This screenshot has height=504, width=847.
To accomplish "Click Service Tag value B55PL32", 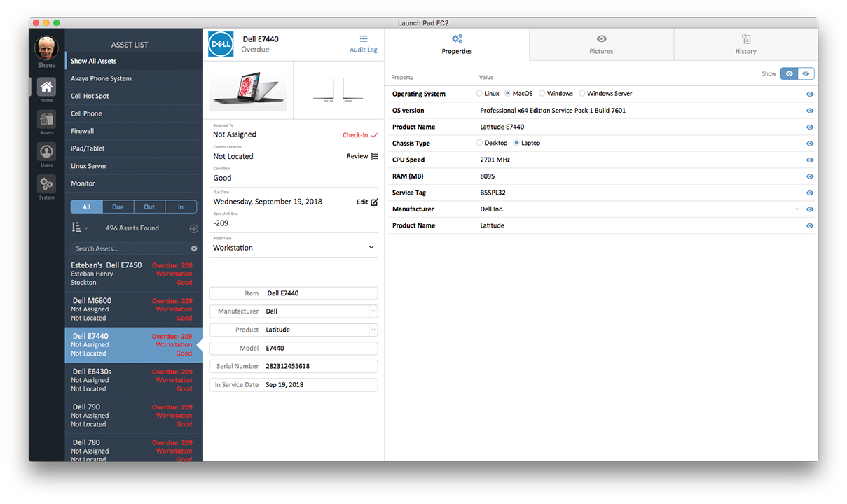I will 492,192.
